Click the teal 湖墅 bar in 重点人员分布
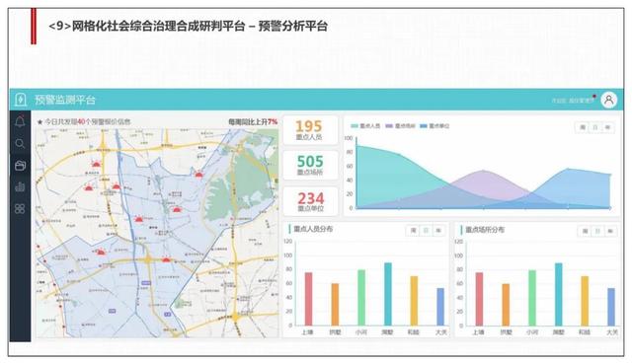The width and height of the screenshot is (632, 364). tap(388, 294)
